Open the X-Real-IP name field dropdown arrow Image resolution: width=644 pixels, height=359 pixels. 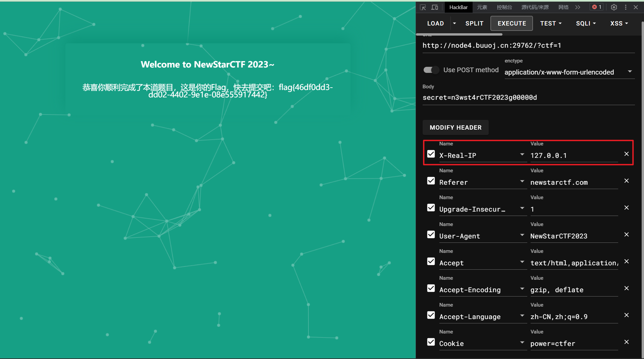pyautogui.click(x=522, y=154)
